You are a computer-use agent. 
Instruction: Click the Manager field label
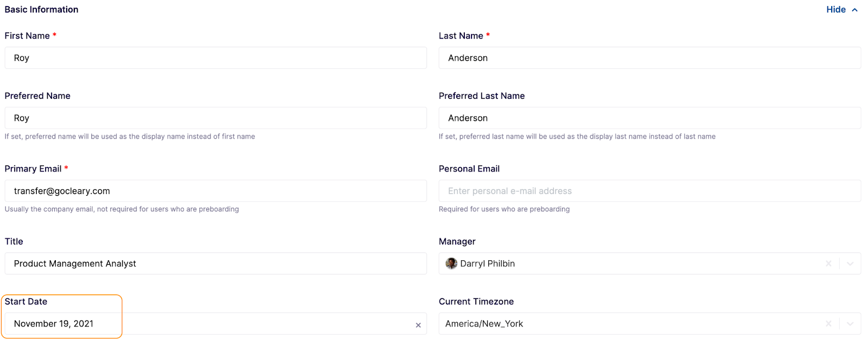(457, 241)
